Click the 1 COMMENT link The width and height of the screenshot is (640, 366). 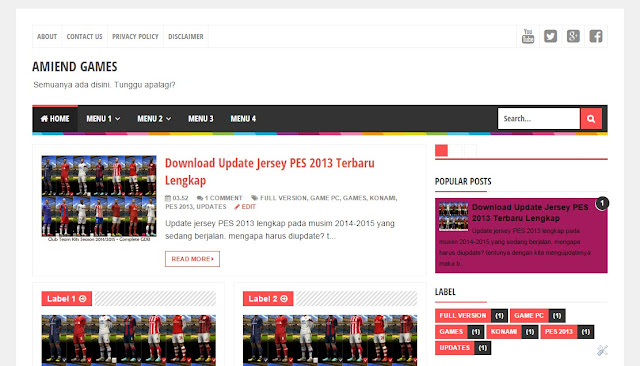[x=220, y=198]
